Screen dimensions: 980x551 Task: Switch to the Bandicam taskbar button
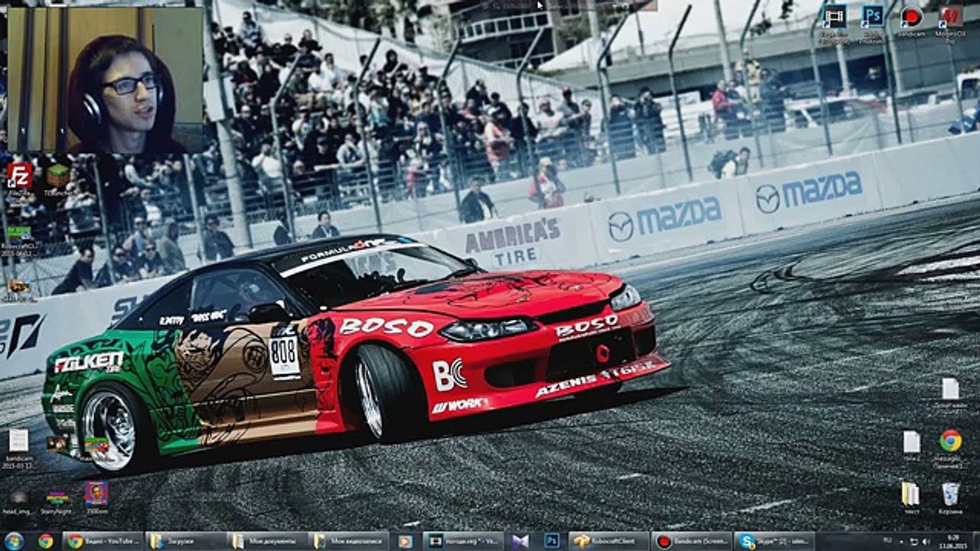(692, 541)
